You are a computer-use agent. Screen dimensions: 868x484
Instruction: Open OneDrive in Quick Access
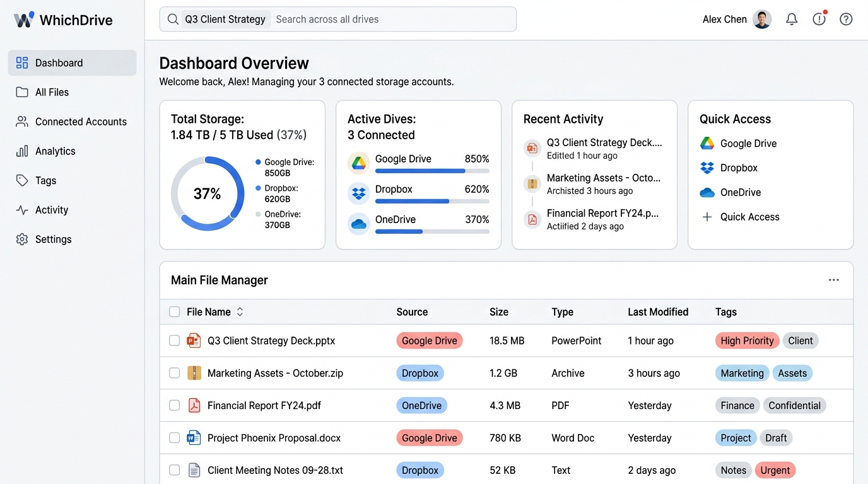pos(730,193)
